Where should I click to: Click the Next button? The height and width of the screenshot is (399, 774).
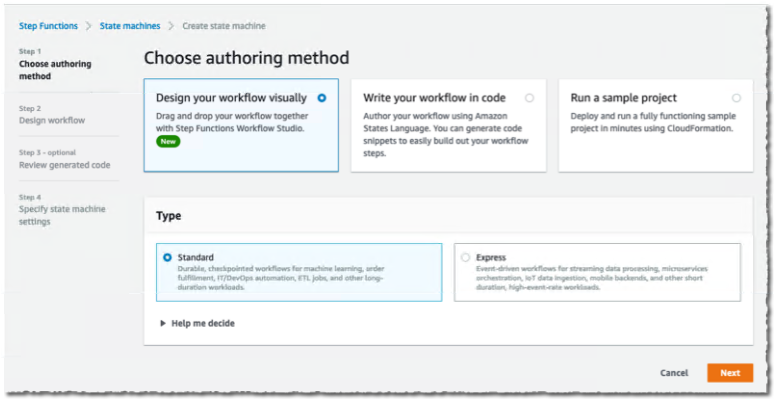pyautogui.click(x=730, y=373)
